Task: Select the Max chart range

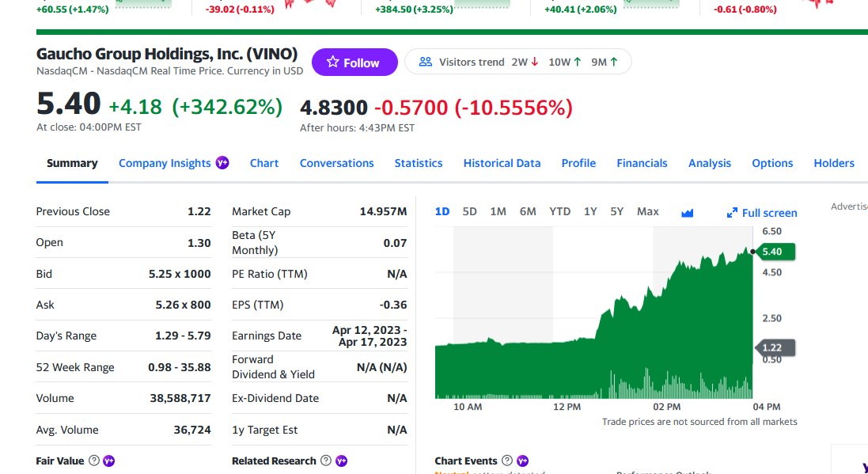Action: point(648,211)
